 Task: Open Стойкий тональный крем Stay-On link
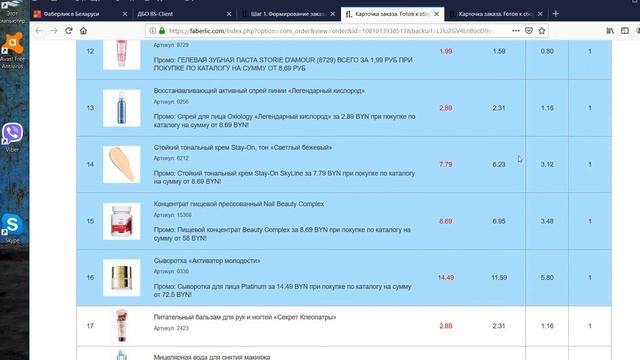point(242,147)
